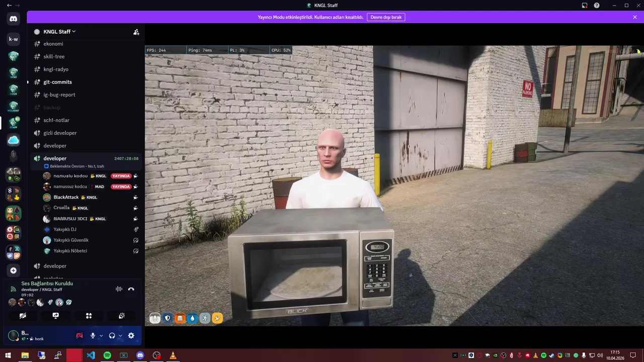Open invite members icon beside KNGL Staff
Viewport: 644px width, 362px height.
[x=136, y=32]
